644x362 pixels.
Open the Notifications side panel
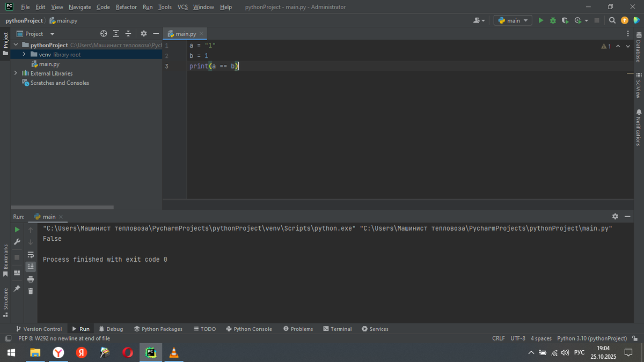click(x=638, y=128)
